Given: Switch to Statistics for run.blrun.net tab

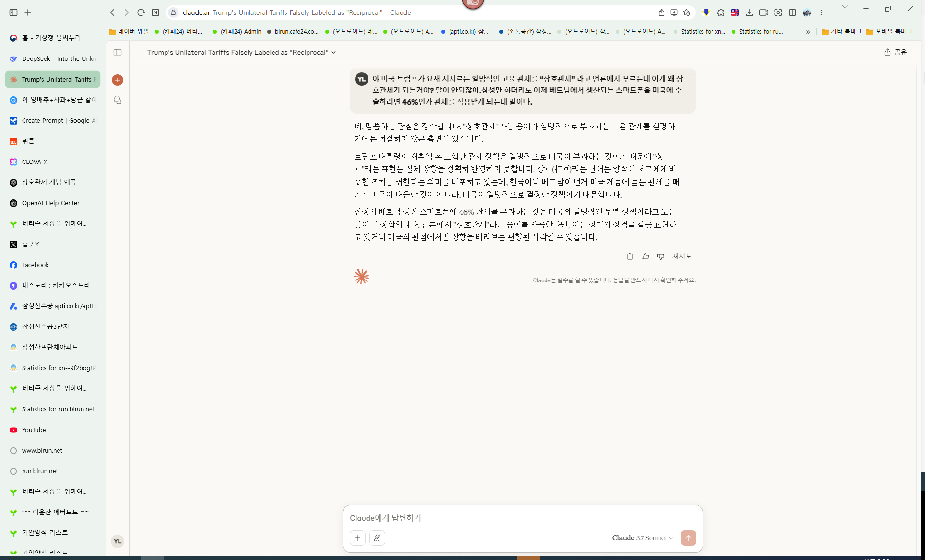Looking at the screenshot, I should tap(53, 409).
